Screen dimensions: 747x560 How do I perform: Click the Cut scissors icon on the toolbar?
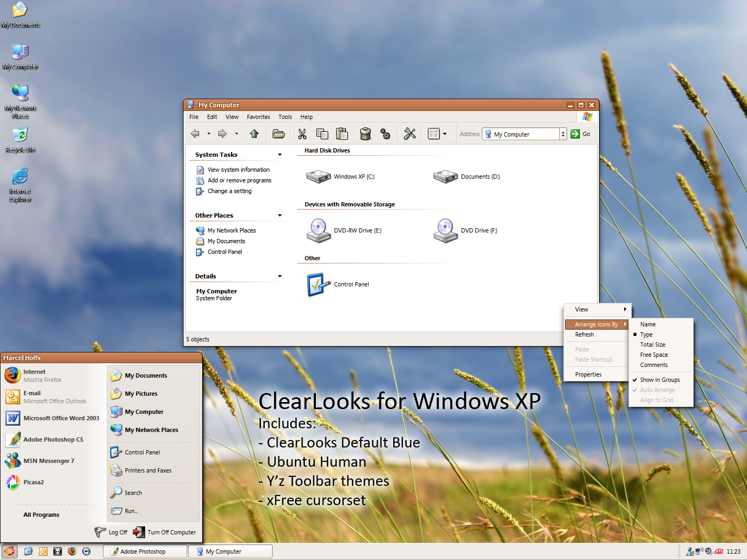[302, 133]
